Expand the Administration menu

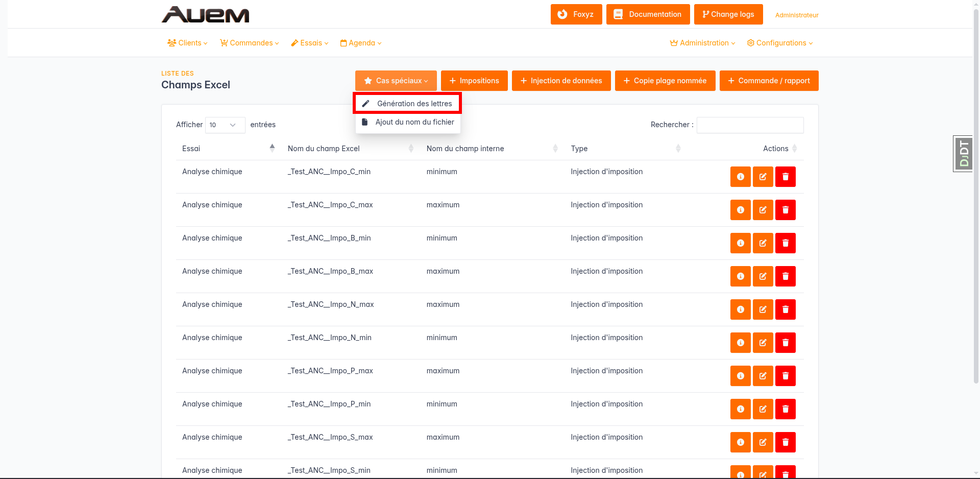(x=702, y=43)
